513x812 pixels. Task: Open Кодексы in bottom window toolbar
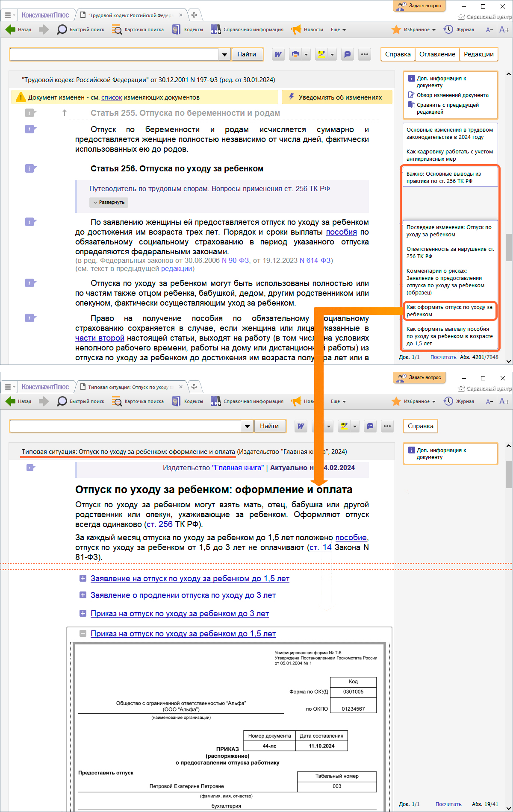[187, 401]
